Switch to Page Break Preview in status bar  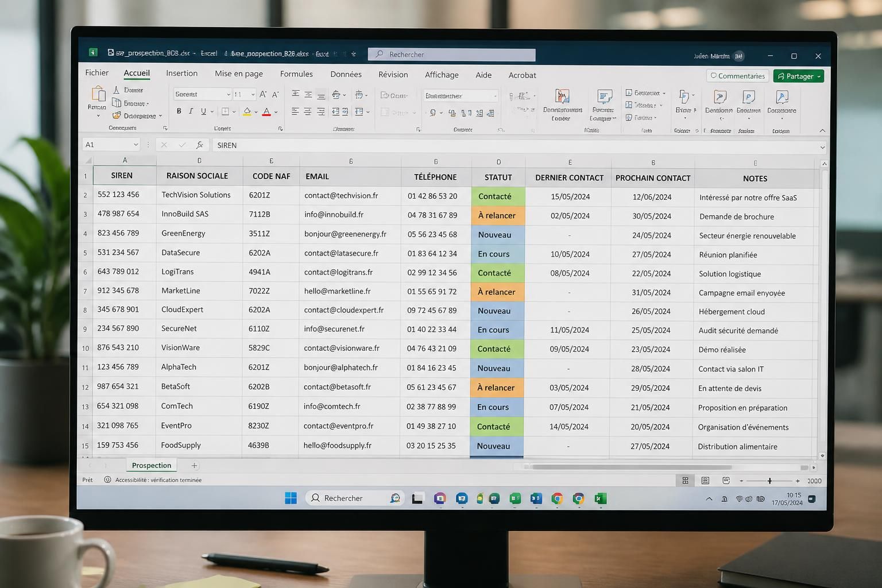point(726,481)
